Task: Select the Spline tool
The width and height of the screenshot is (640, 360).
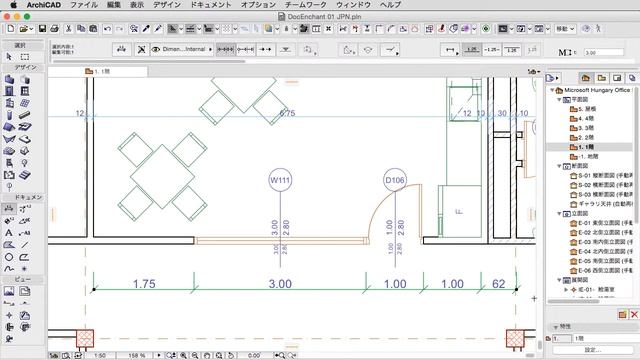Action: pyautogui.click(x=9, y=269)
